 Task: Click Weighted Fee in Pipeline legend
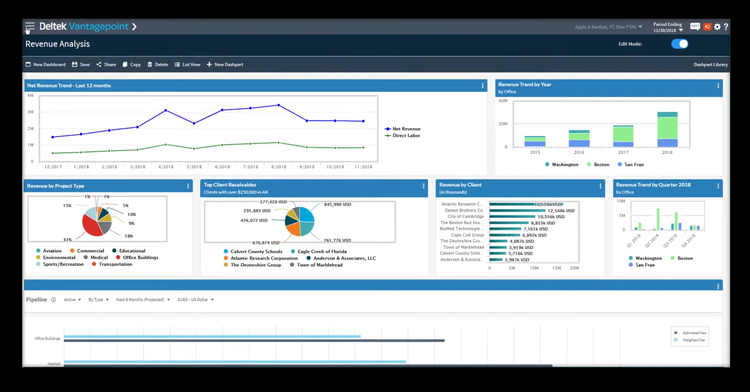[690, 340]
